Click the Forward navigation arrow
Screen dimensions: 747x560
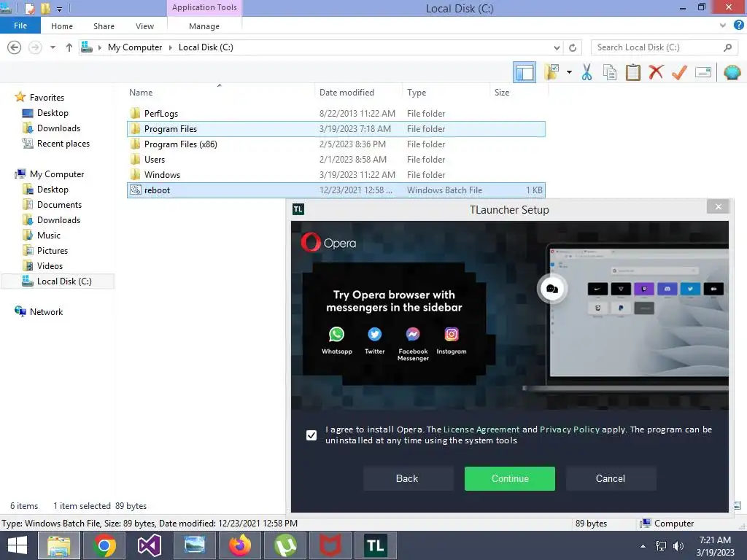35,47
